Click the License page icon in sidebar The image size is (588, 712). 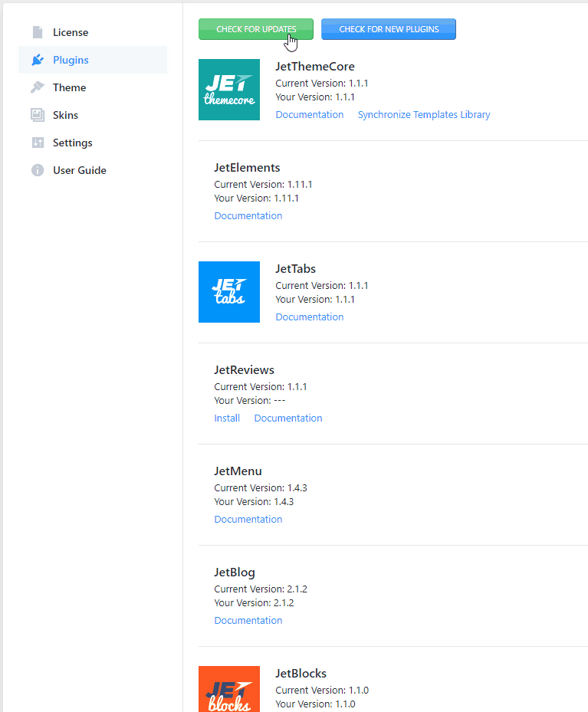pyautogui.click(x=38, y=32)
